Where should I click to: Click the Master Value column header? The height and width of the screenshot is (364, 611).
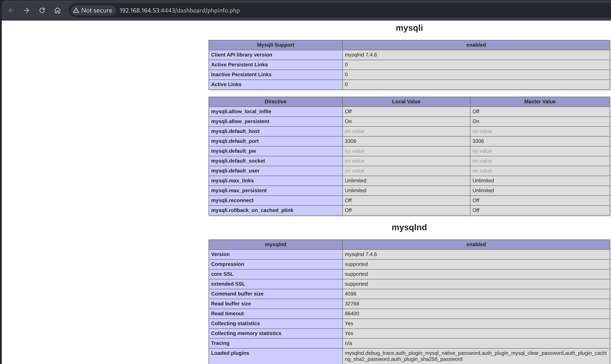point(540,102)
